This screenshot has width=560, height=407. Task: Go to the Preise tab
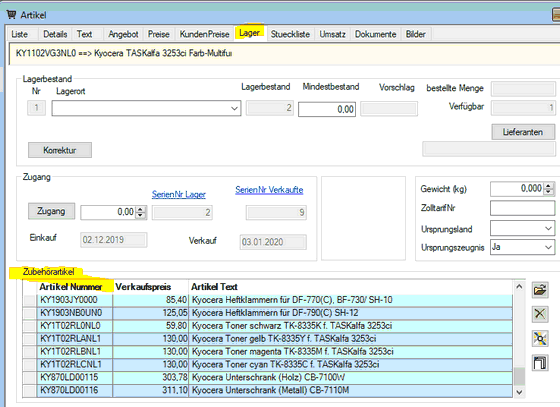pyautogui.click(x=159, y=34)
